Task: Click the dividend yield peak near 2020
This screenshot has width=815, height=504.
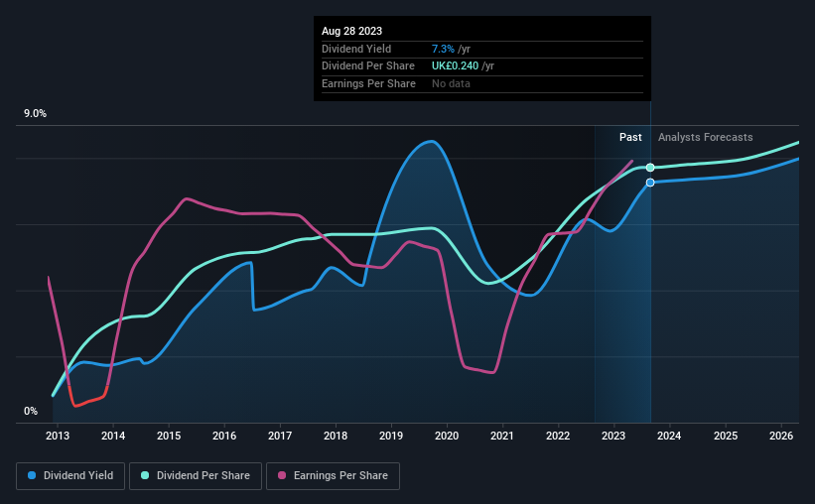Action: 431,141
